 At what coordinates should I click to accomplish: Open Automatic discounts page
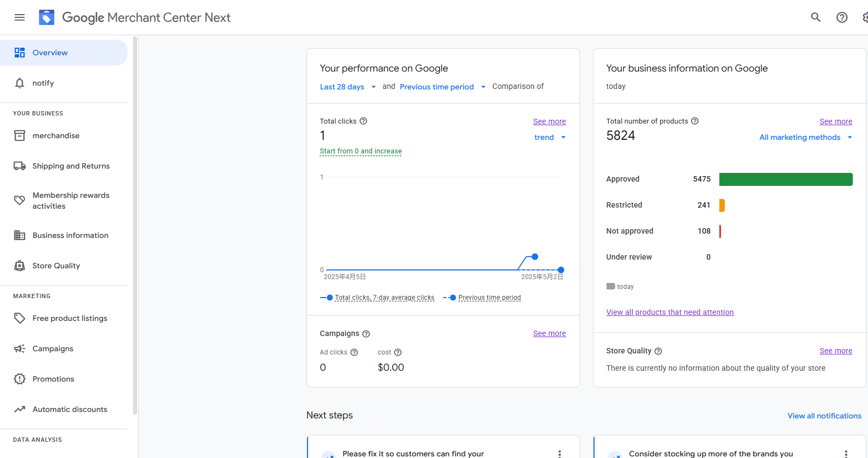click(x=63, y=409)
